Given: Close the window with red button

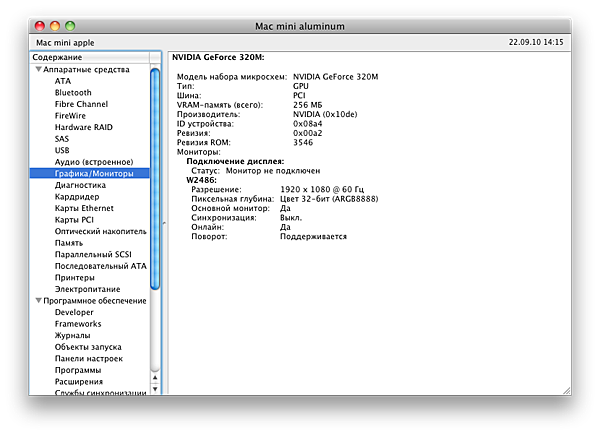Looking at the screenshot, I should (x=40, y=26).
